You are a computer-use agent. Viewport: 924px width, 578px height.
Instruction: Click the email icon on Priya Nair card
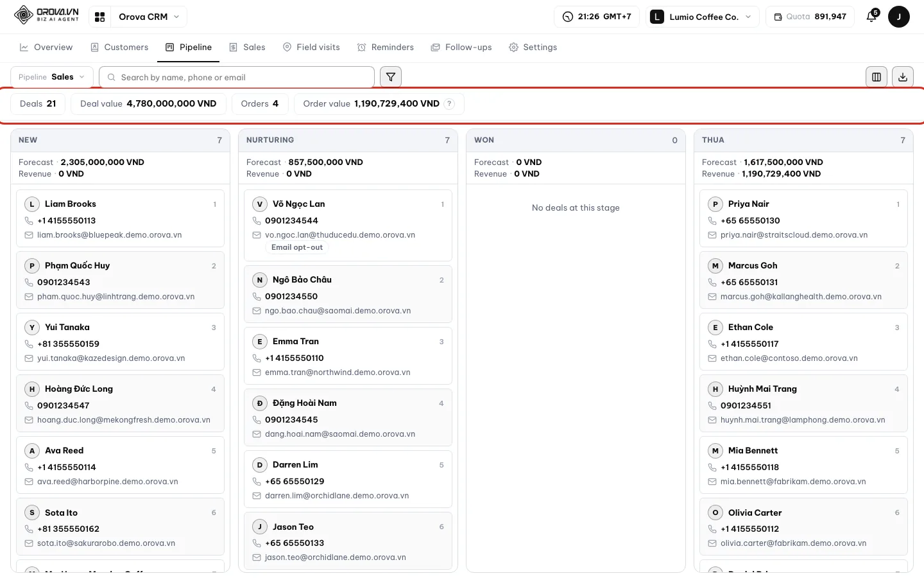pos(712,235)
